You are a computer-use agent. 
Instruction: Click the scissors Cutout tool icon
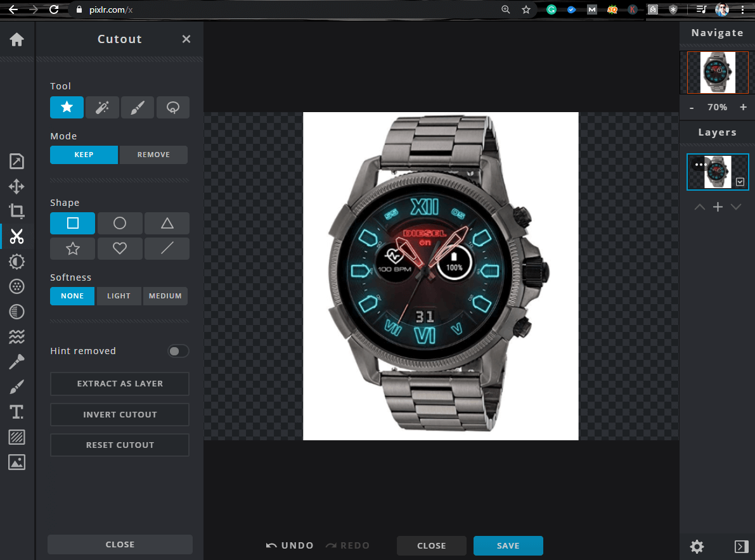click(x=16, y=236)
